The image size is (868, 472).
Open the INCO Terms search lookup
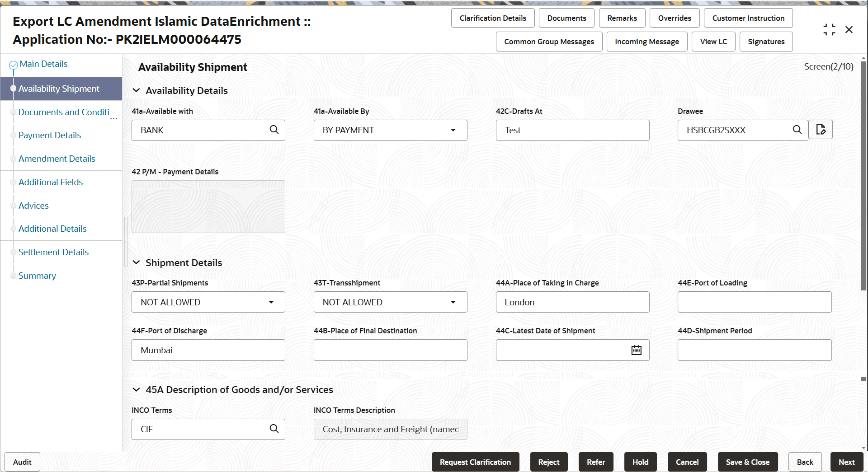[x=274, y=429]
